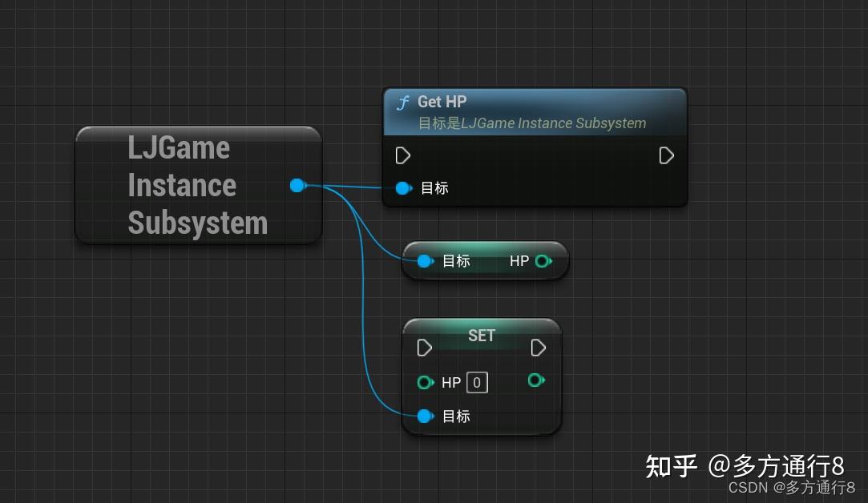Select the green HP getter node body

click(485, 260)
